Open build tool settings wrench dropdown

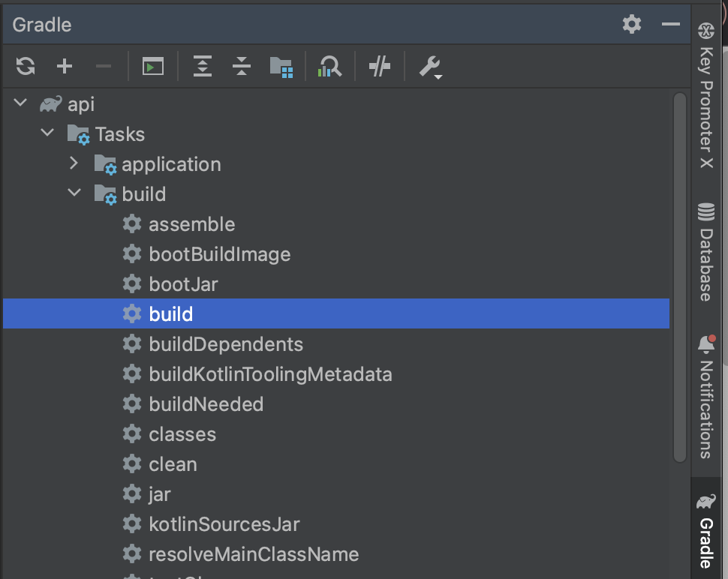pyautogui.click(x=430, y=67)
